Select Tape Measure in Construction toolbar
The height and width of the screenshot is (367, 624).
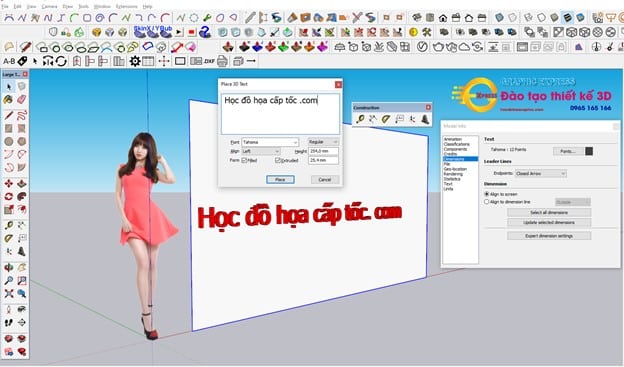point(360,119)
